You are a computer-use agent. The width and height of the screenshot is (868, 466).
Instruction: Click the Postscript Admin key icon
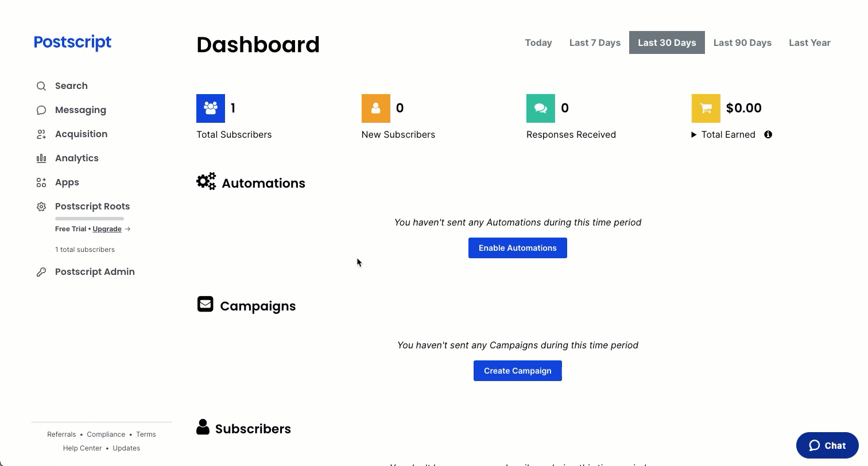41,271
